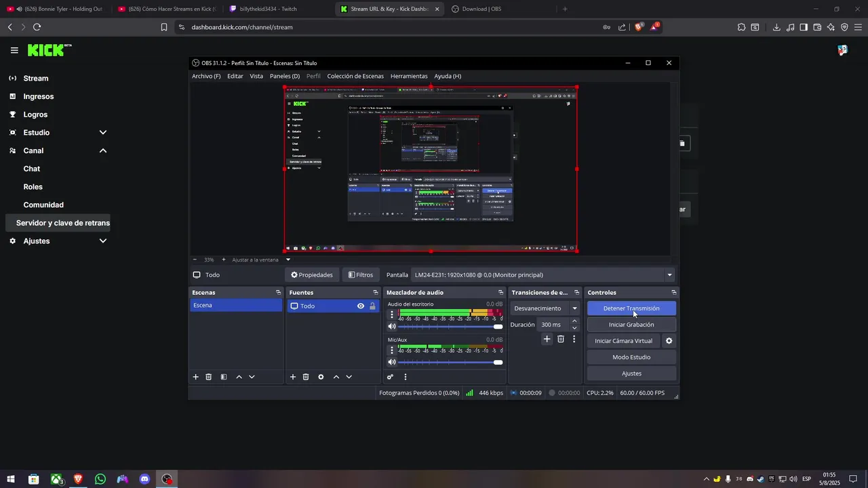Image resolution: width=868 pixels, height=488 pixels.
Task: Open Audio del escritorio three-dot menu
Action: (x=391, y=314)
